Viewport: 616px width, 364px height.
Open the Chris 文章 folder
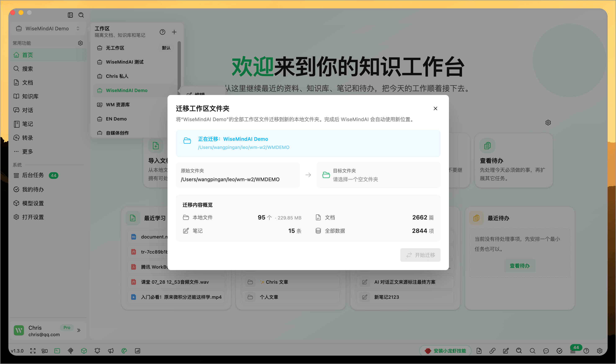point(291,282)
